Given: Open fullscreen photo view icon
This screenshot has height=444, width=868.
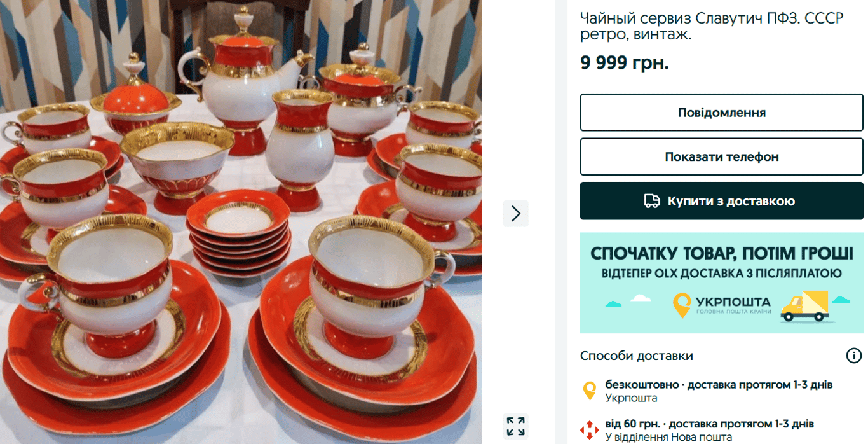Looking at the screenshot, I should (515, 426).
